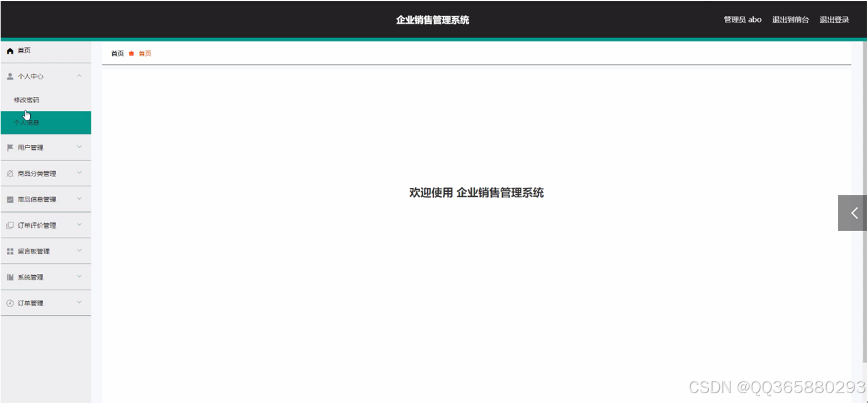Click the chart icon beside 商品信息管理
Image resolution: width=868 pixels, height=403 pixels.
pos(10,200)
